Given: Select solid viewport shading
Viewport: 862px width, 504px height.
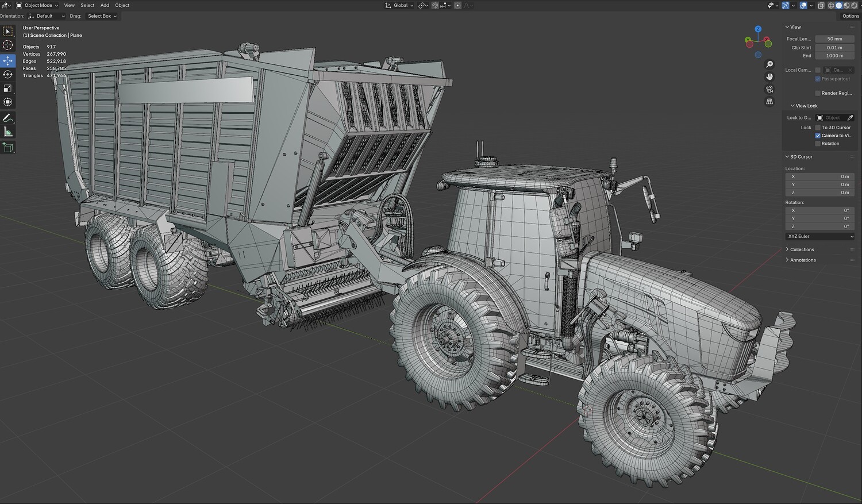Looking at the screenshot, I should click(838, 5).
